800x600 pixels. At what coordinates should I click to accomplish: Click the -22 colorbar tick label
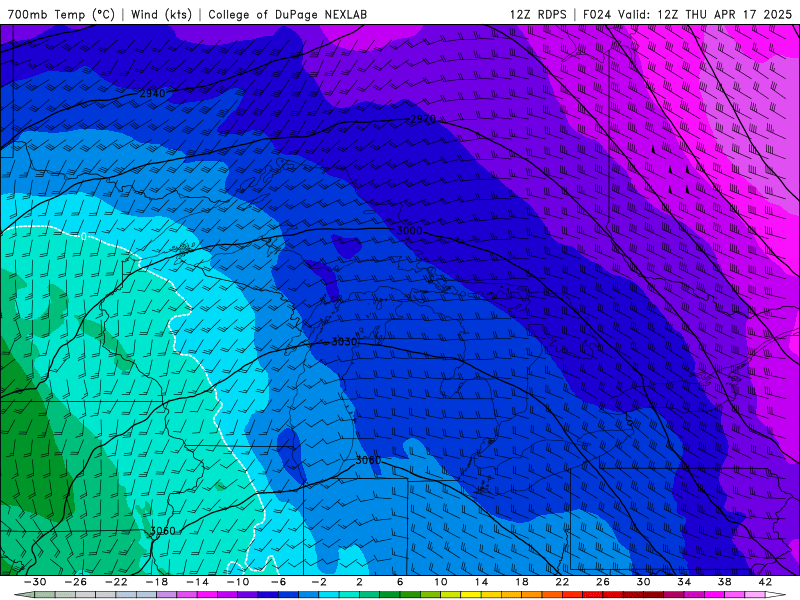[x=116, y=582]
